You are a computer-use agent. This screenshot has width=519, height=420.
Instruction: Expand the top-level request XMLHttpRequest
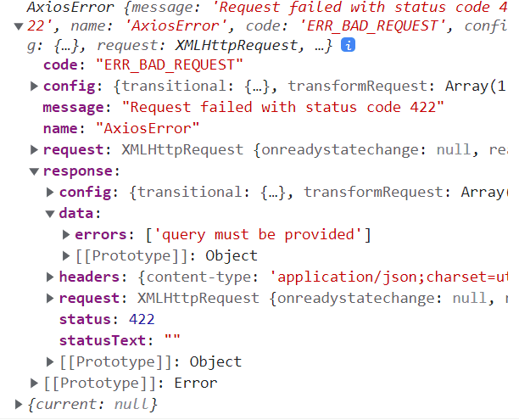coord(34,150)
